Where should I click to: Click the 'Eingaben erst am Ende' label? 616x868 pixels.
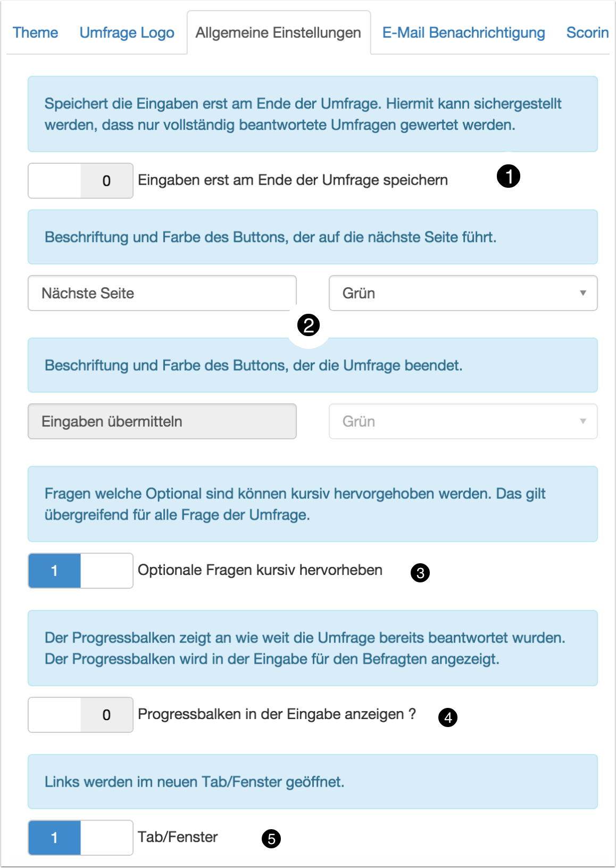click(293, 180)
